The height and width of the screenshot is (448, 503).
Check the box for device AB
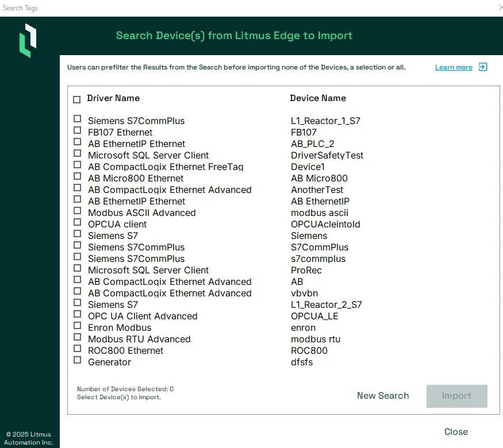tap(77, 280)
